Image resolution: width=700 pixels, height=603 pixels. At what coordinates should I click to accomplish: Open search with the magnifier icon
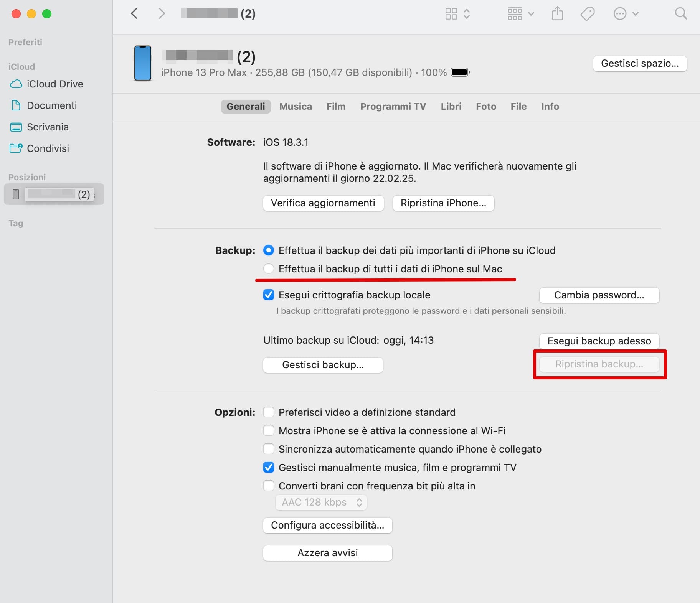tap(681, 14)
